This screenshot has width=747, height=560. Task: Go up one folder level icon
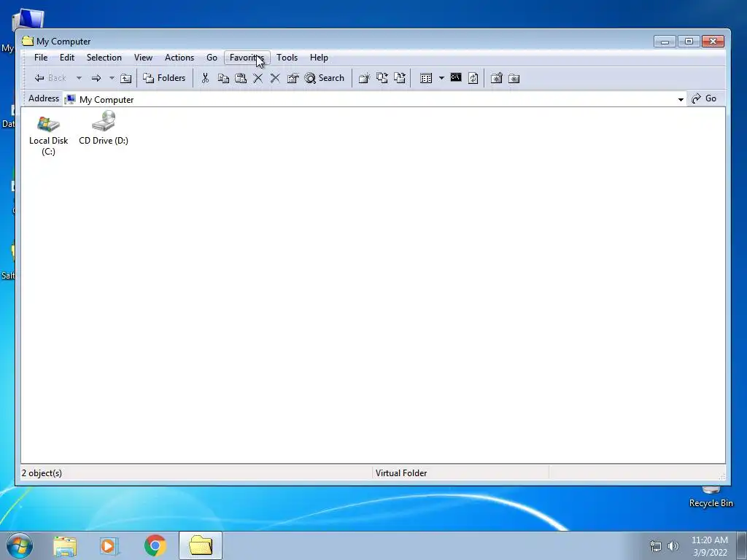(x=125, y=78)
